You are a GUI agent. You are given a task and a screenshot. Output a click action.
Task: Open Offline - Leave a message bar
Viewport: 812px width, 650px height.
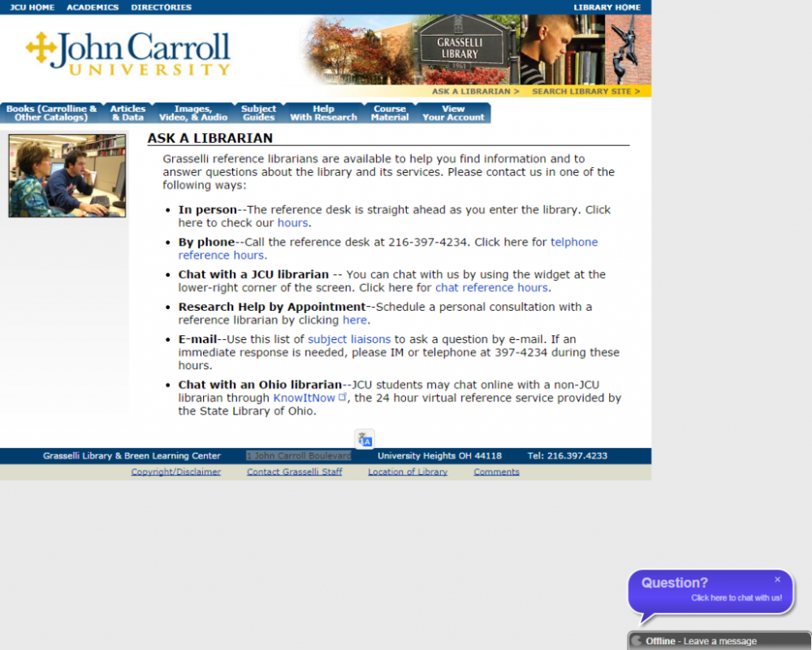pos(719,641)
